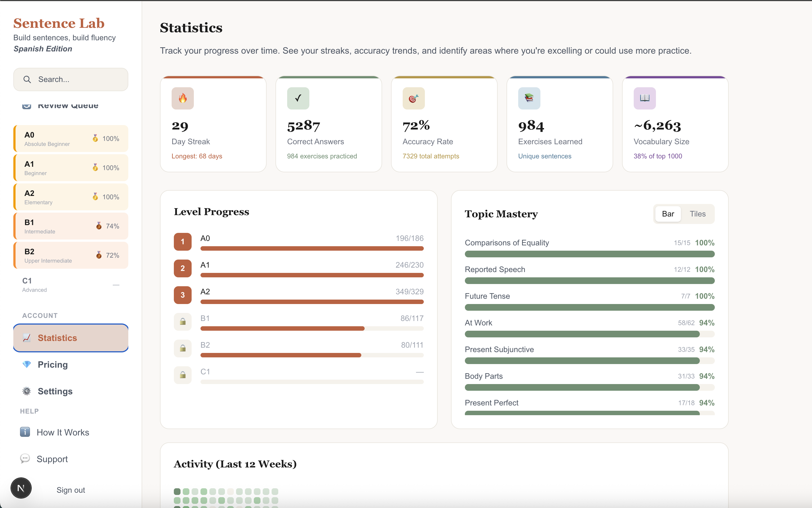The height and width of the screenshot is (508, 812).
Task: Click the Search input field
Action: 71,79
